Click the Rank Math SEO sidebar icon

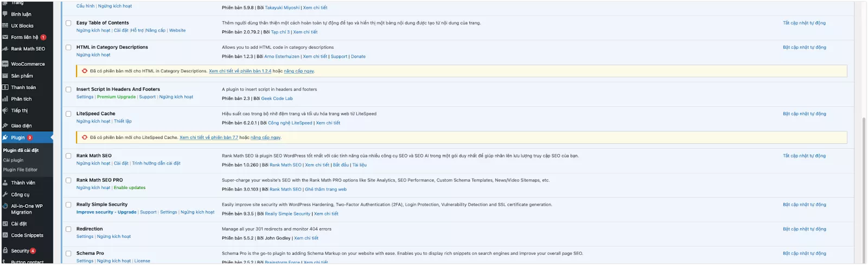(5, 49)
